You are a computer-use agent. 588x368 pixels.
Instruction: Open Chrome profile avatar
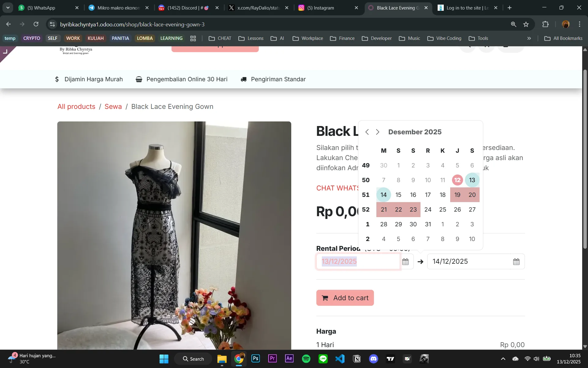(566, 24)
